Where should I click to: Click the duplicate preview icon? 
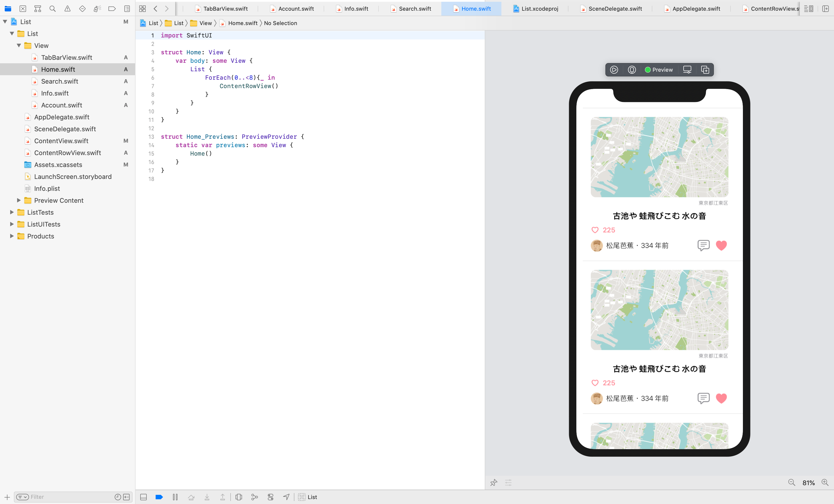[x=705, y=70]
